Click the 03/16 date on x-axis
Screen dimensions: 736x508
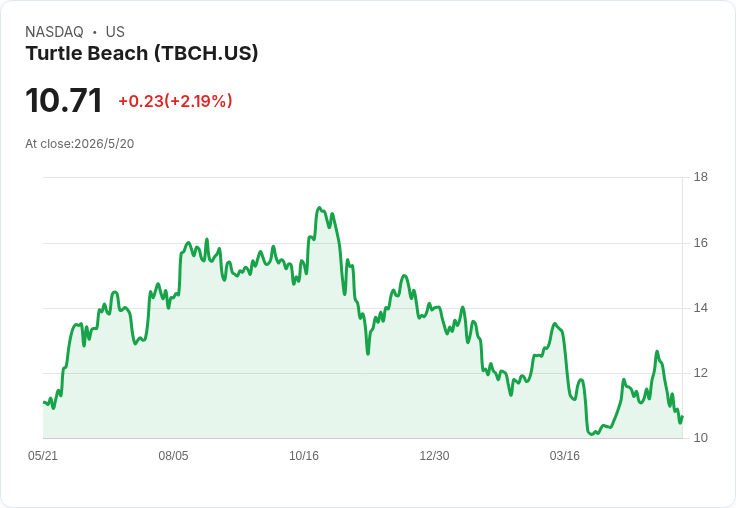(565, 455)
